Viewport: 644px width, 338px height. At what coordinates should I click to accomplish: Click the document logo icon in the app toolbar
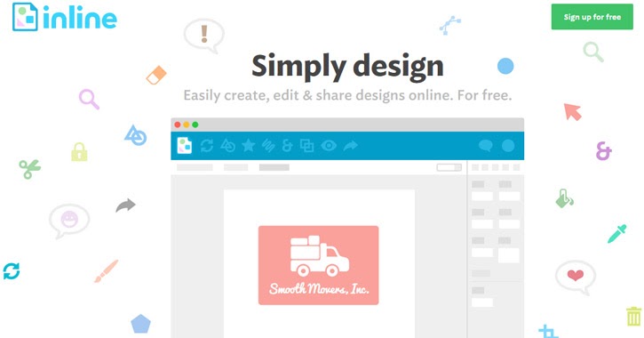[185, 146]
